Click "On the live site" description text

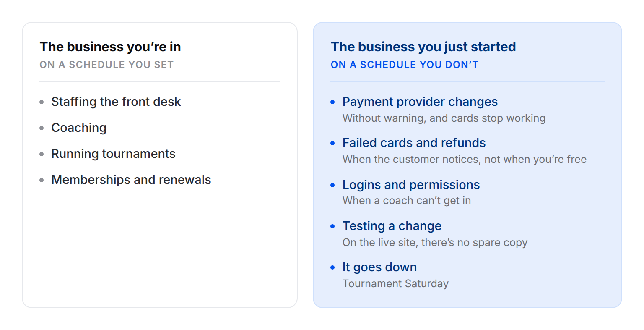point(435,243)
